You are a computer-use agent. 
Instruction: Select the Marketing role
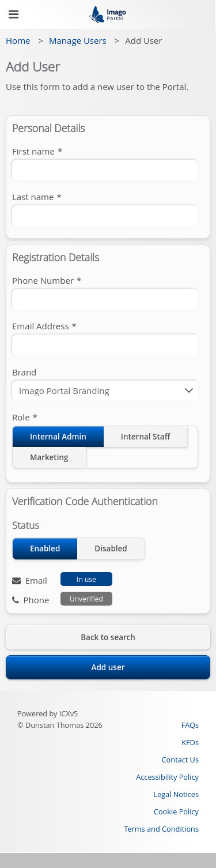tap(49, 457)
